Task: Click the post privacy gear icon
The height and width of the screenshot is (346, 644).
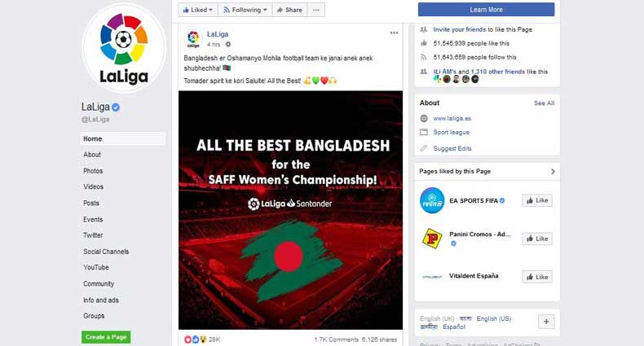Action: 228,44
